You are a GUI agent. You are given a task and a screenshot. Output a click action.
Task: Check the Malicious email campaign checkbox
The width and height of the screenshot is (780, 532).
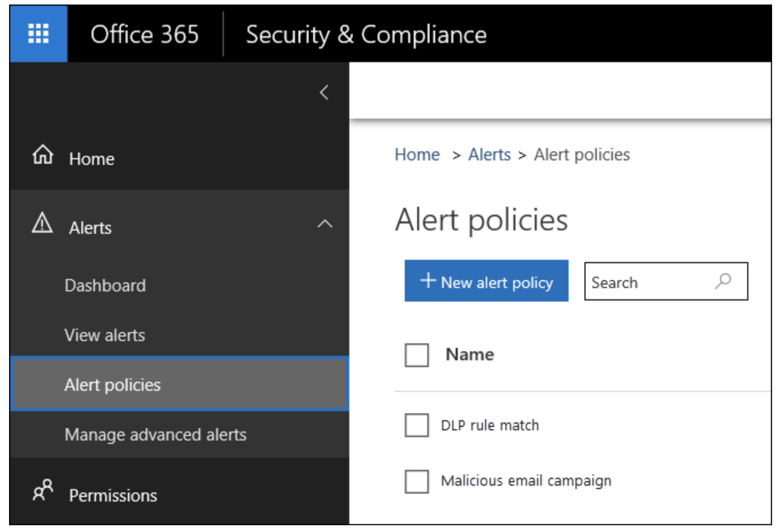tap(417, 481)
